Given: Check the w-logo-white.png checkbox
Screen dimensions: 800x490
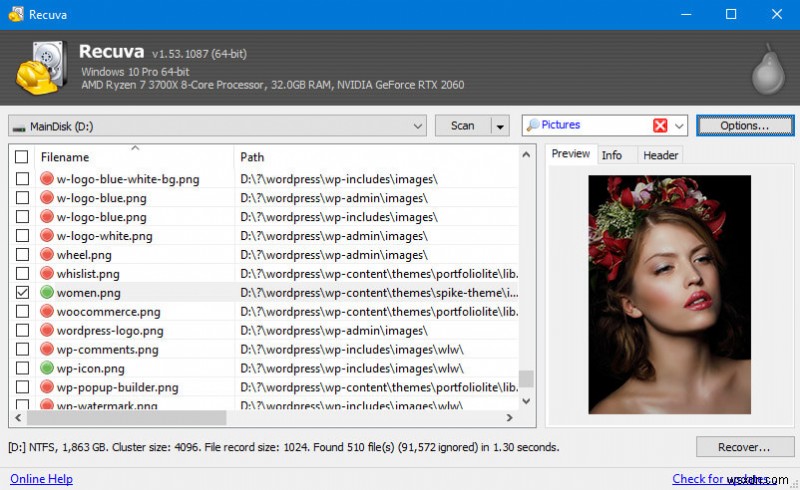Looking at the screenshot, I should (x=22, y=235).
